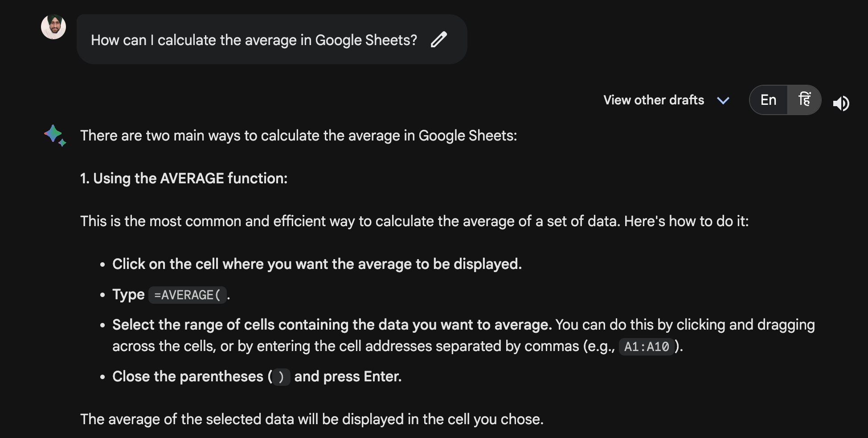Image resolution: width=868 pixels, height=438 pixels.
Task: Click the Bard sparkle logo icon
Action: [x=55, y=135]
